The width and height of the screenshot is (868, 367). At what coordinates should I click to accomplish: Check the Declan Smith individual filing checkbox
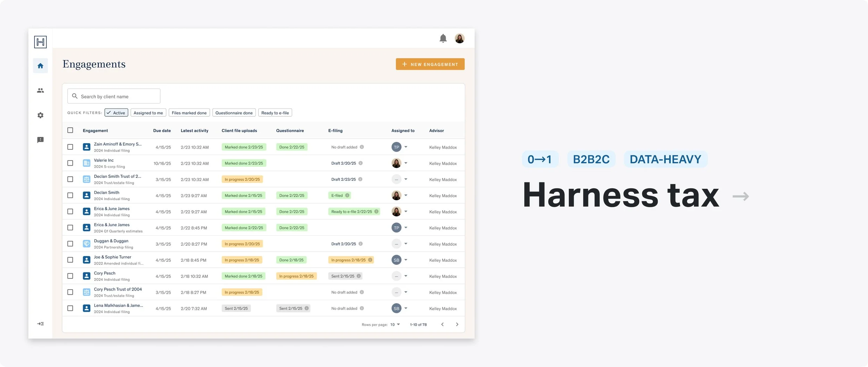tap(70, 195)
